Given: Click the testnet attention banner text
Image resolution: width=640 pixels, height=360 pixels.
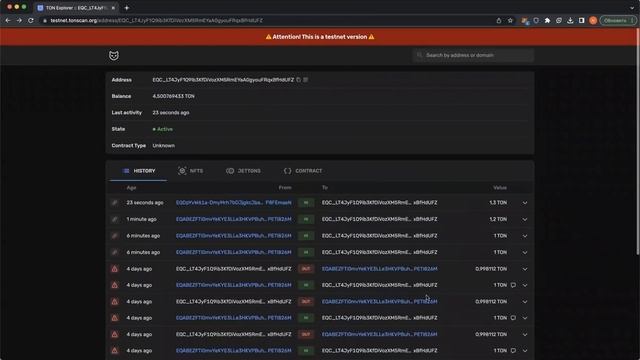Looking at the screenshot, I should click(320, 37).
